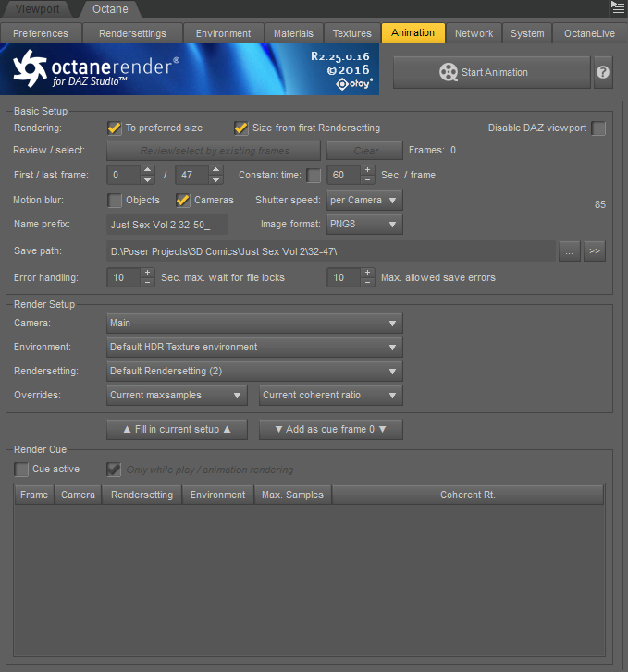Image resolution: width=628 pixels, height=672 pixels.
Task: Switch to the Viewport tab
Action: [37, 9]
